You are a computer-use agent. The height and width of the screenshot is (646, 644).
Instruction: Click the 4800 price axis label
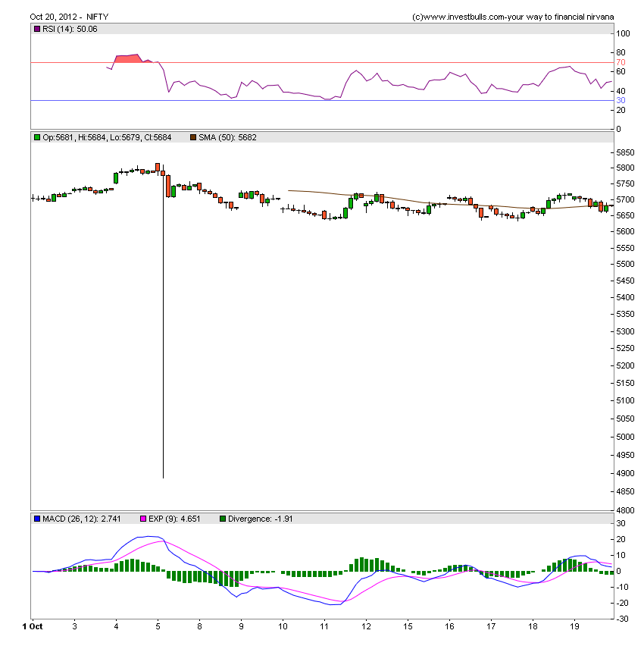tap(625, 510)
